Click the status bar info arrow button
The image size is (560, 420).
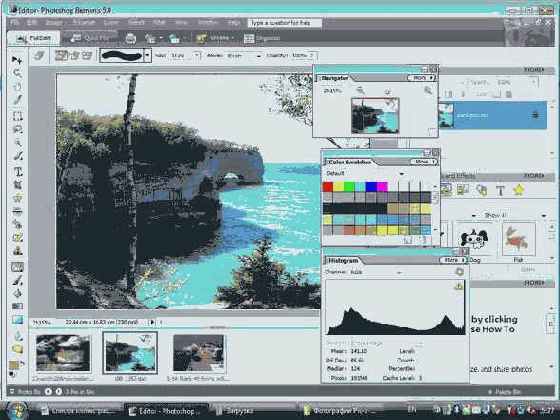click(x=152, y=322)
